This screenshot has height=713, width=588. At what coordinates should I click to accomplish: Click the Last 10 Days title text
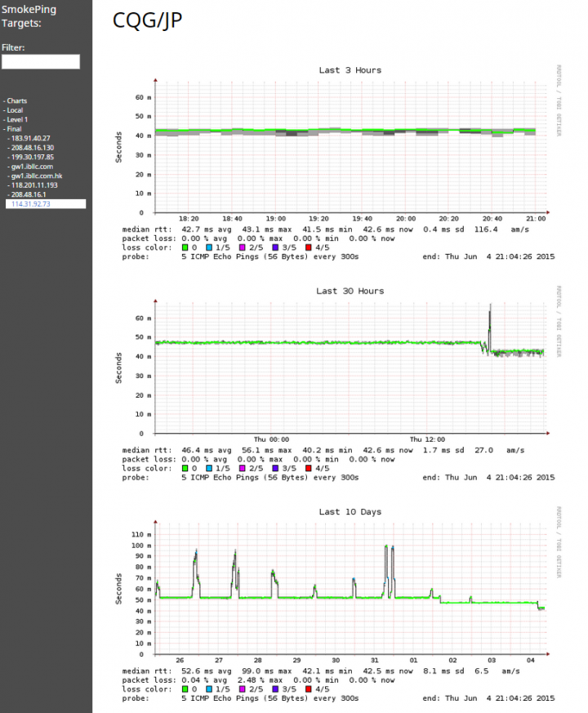[x=350, y=512]
